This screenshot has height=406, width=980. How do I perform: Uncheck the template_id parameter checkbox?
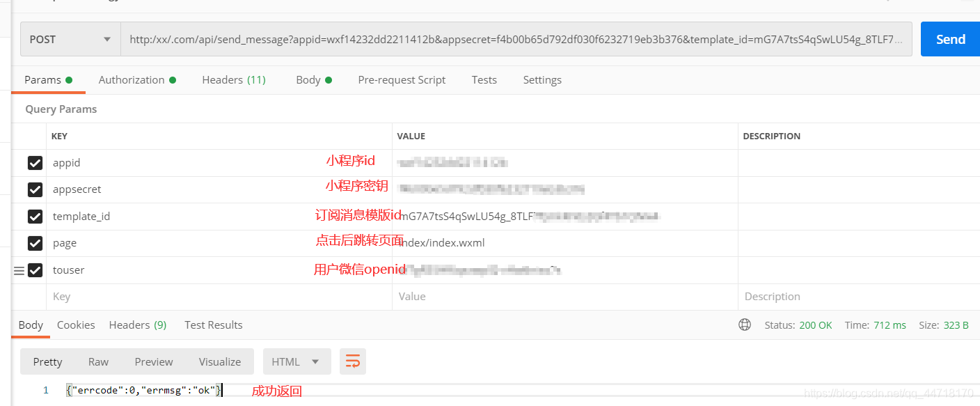35,216
